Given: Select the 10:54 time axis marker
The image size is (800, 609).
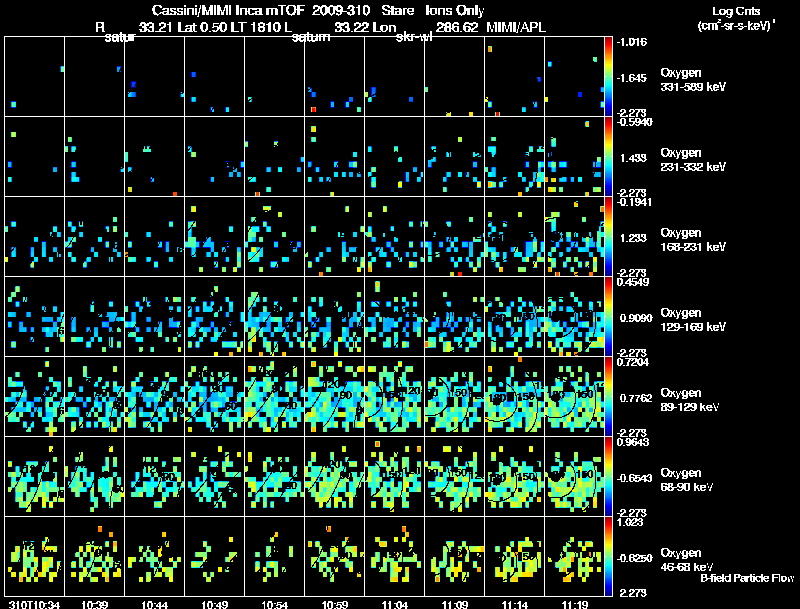Looking at the screenshot, I should pyautogui.click(x=274, y=605).
